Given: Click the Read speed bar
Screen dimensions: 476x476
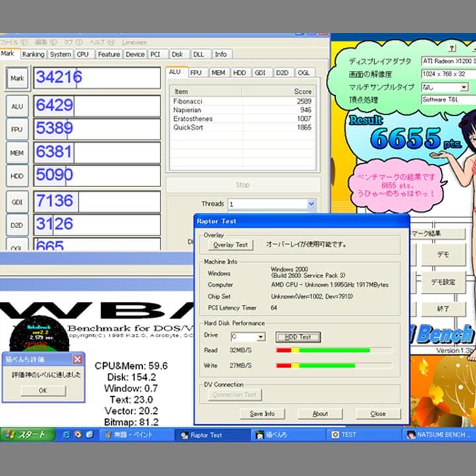Looking at the screenshot, I should click(334, 350).
